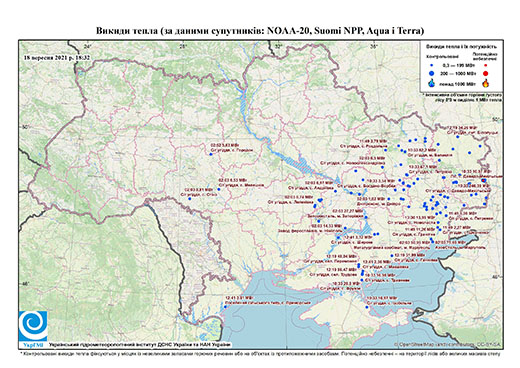Click the large red circle legend symbol

tap(485, 74)
